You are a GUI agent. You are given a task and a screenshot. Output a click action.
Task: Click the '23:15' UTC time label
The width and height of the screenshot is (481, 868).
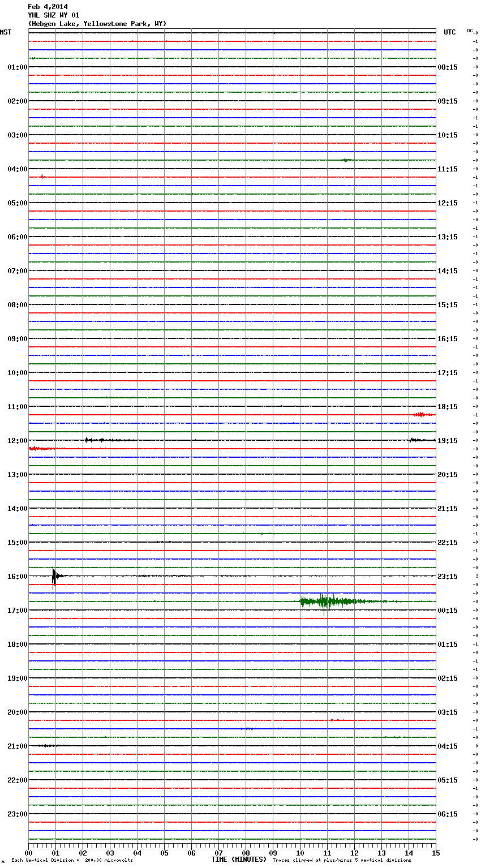448,577
